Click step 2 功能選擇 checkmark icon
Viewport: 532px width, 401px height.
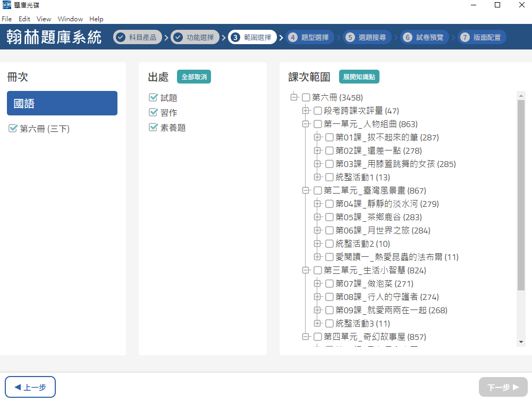pyautogui.click(x=178, y=37)
